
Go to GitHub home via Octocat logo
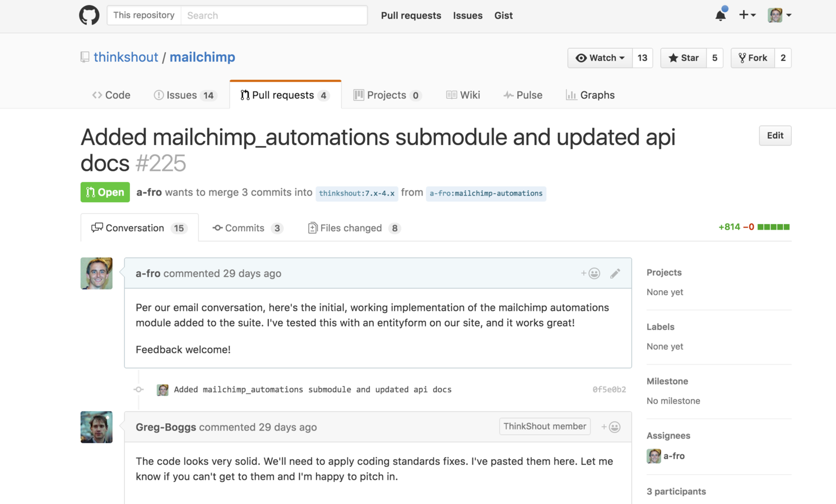pos(89,15)
